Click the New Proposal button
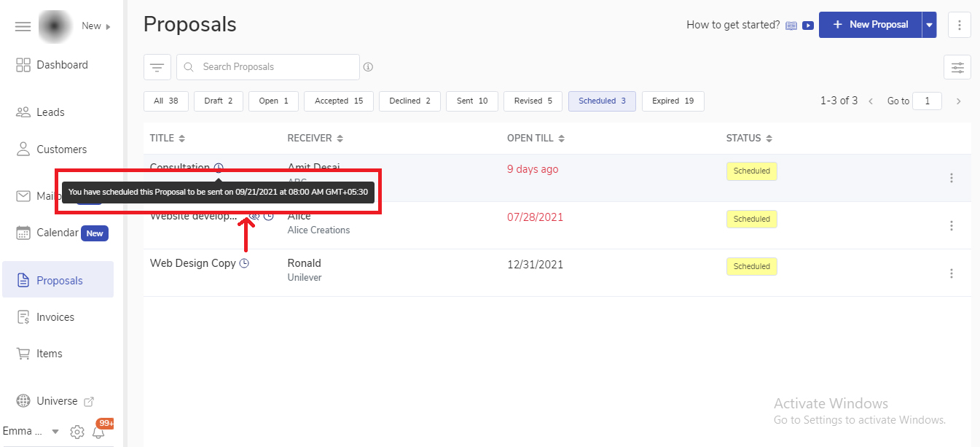 click(x=870, y=25)
